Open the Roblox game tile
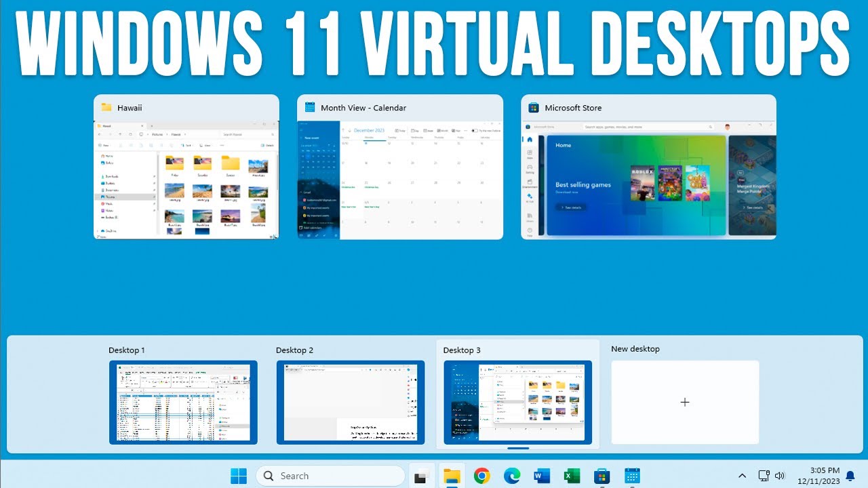 click(643, 183)
